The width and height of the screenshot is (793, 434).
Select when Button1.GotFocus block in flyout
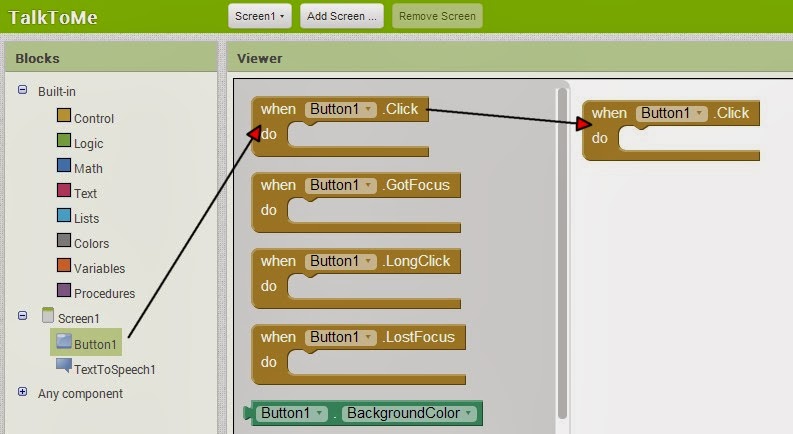(x=356, y=202)
